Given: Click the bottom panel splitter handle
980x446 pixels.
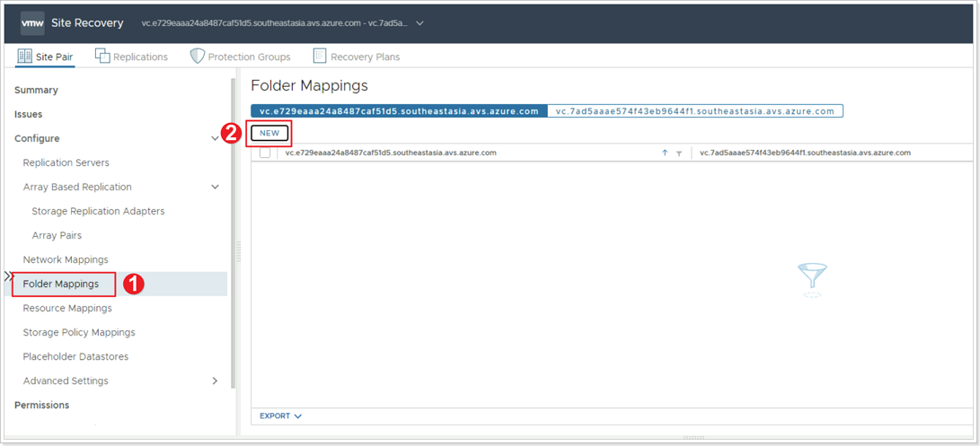Looking at the screenshot, I should point(693,437).
